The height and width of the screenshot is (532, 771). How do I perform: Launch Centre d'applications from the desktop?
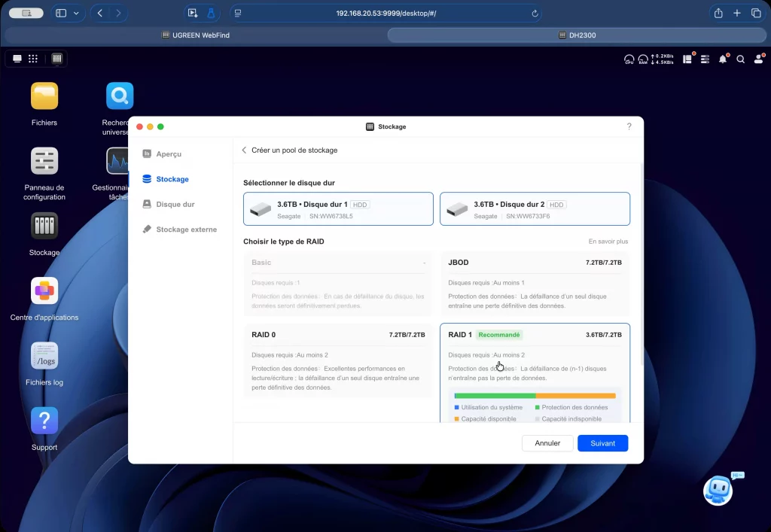(x=44, y=290)
